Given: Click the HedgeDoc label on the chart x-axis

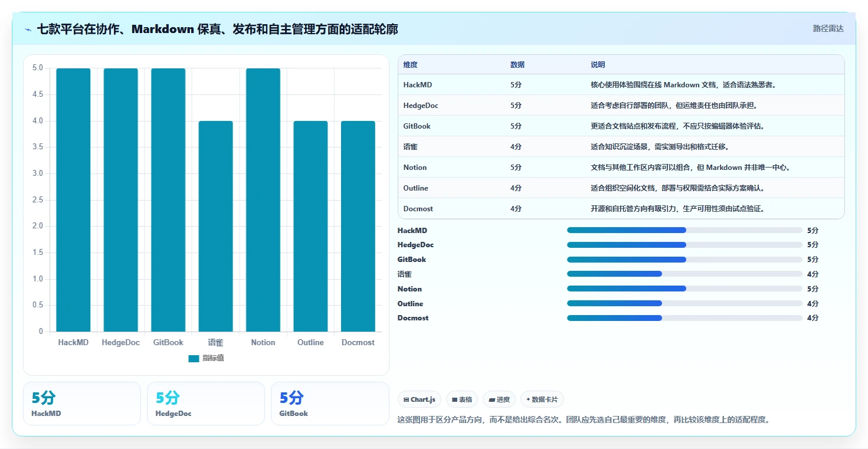Looking at the screenshot, I should pyautogui.click(x=121, y=342).
